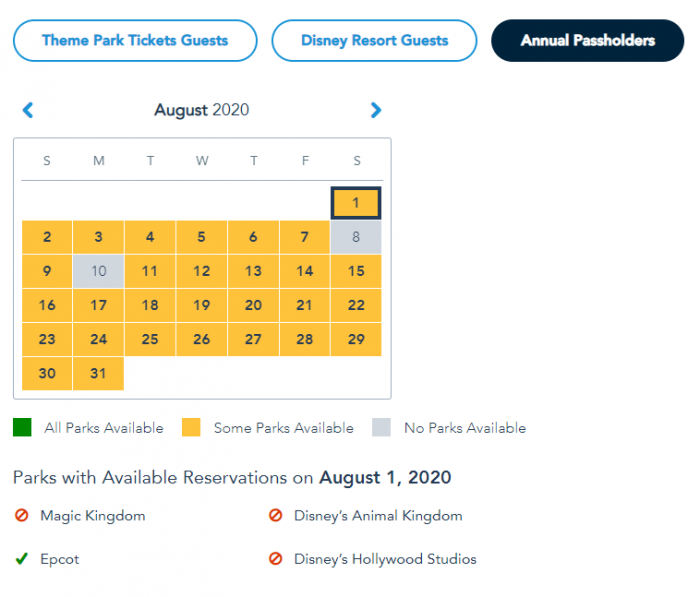The height and width of the screenshot is (597, 700).
Task: Click the unavailable icon beside Magic Kingdom
Action: [21, 516]
